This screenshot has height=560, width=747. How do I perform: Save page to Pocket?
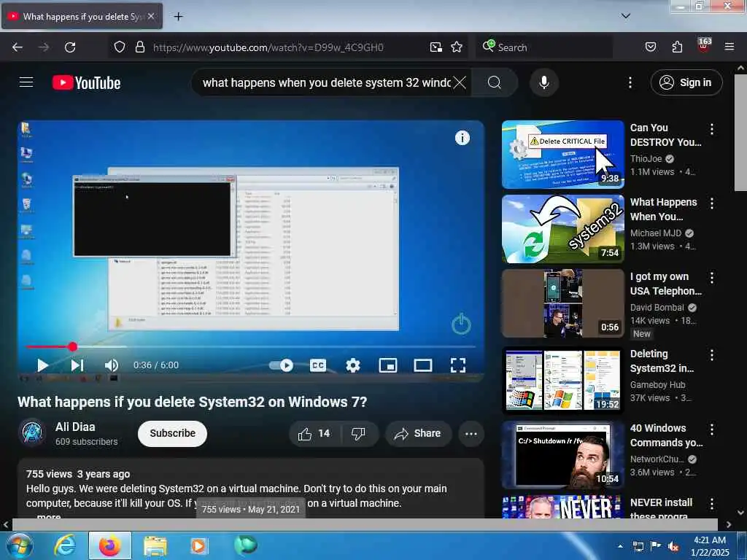point(650,47)
